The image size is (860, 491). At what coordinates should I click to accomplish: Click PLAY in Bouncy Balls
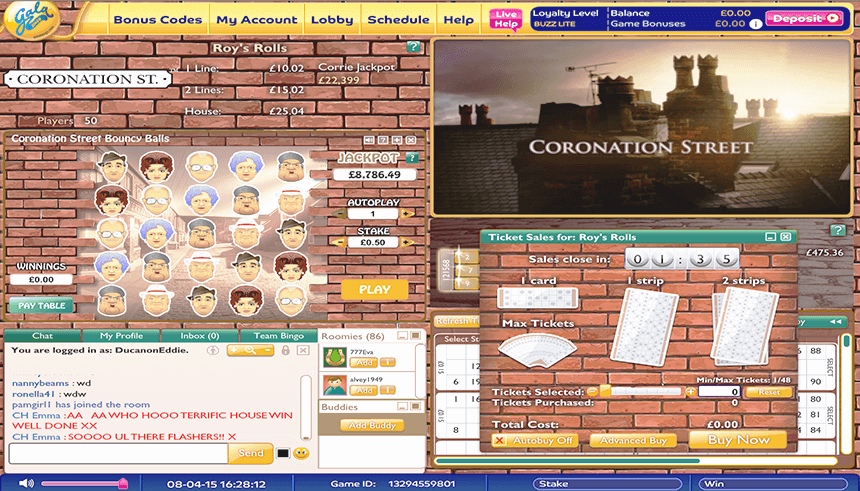[375, 290]
